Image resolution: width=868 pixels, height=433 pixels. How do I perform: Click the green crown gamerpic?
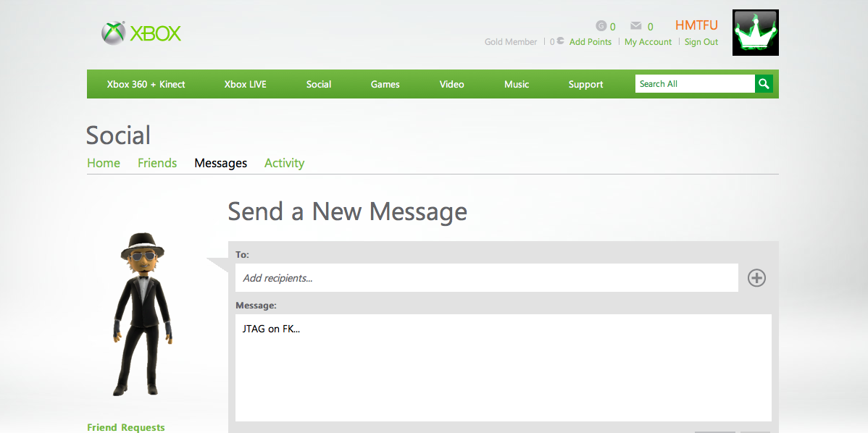point(755,33)
